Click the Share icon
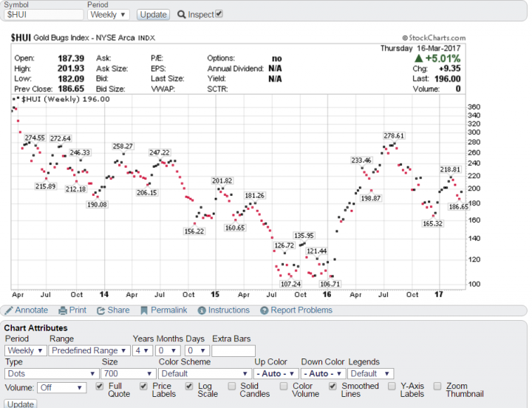Screen dimensions: 532x408 click(101, 310)
